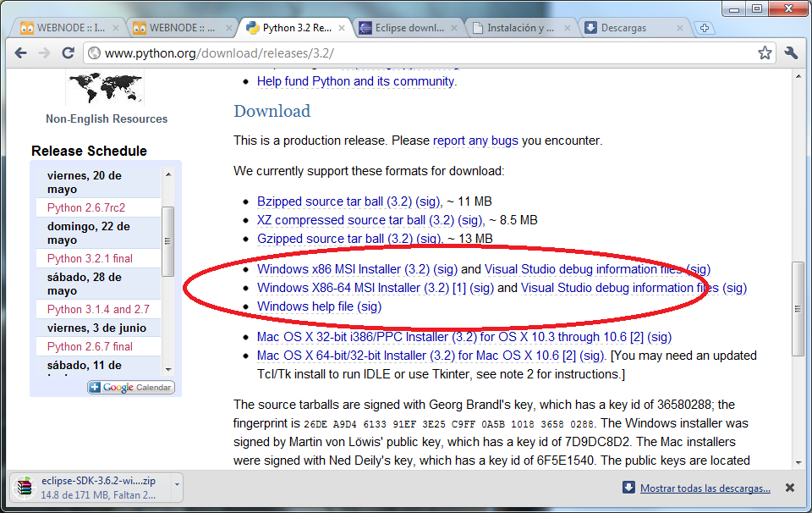Click the sábado, 28 de mayo date row
Image resolution: width=812 pixels, height=513 pixels.
98,284
